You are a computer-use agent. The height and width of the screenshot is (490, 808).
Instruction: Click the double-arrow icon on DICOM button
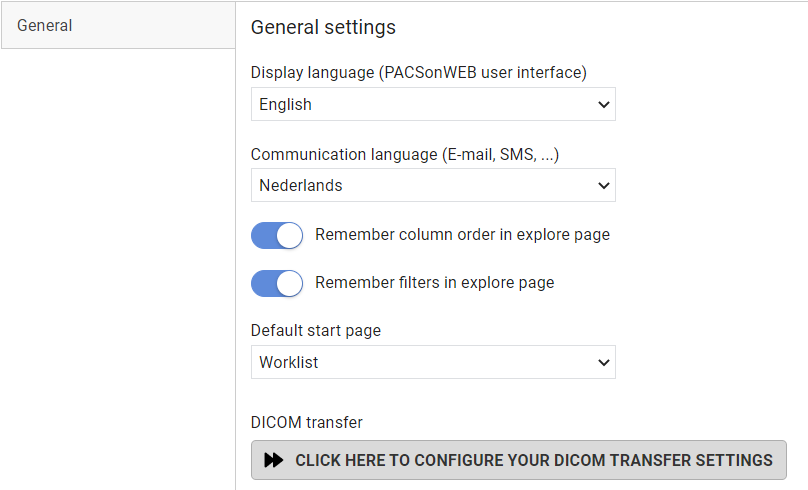click(274, 460)
